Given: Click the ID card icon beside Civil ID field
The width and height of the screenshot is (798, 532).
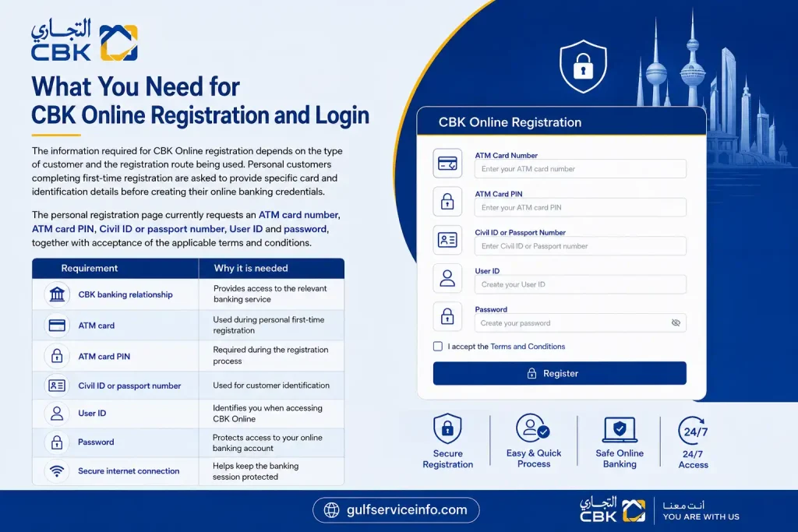Looking at the screenshot, I should pos(447,240).
